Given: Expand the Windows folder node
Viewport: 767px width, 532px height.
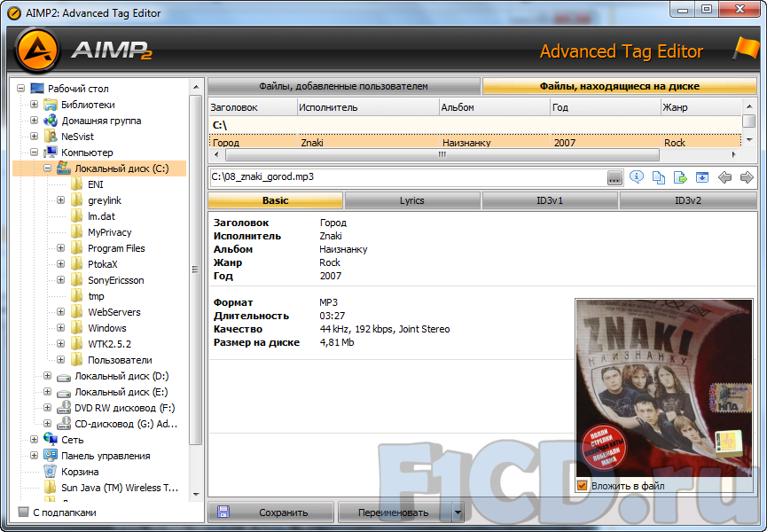Looking at the screenshot, I should [60, 327].
